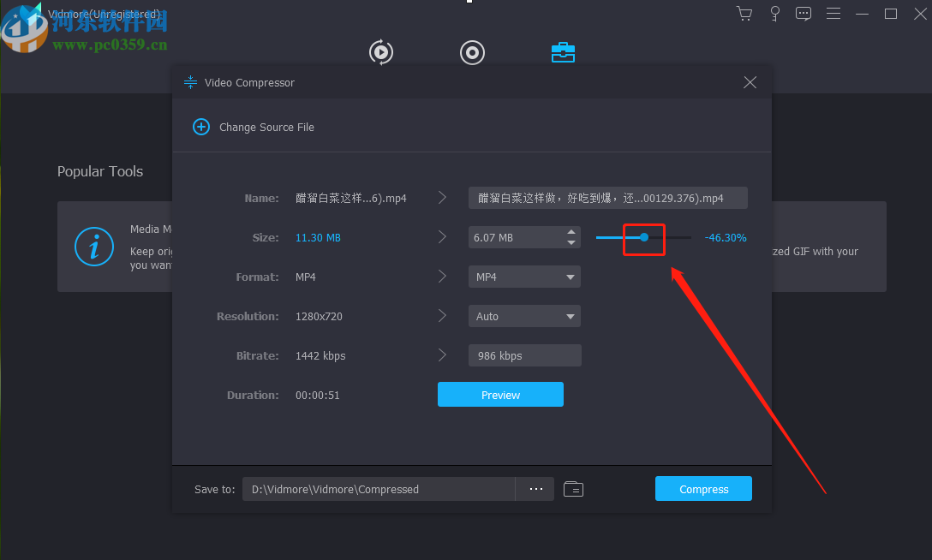Click the 00:00:51 duration value

tap(318, 396)
